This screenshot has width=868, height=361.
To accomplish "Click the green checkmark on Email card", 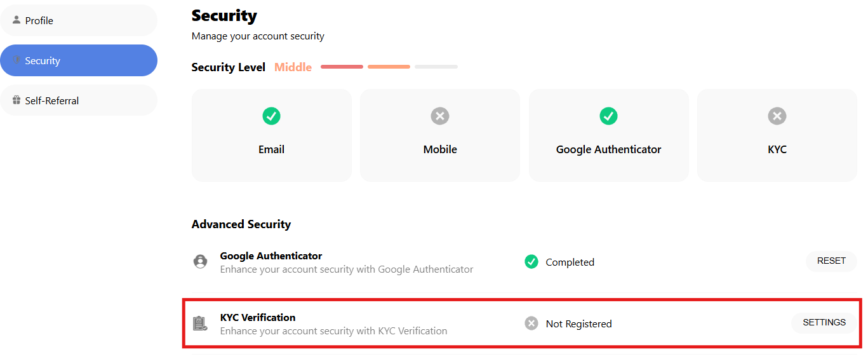I will [x=271, y=116].
